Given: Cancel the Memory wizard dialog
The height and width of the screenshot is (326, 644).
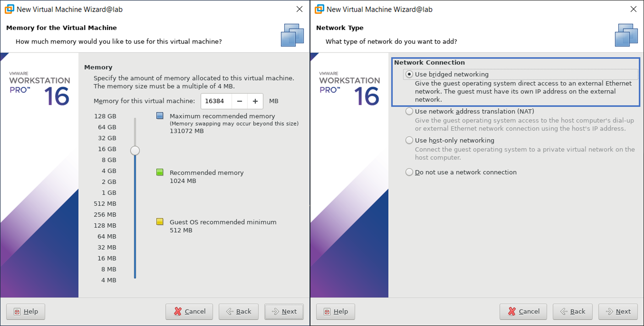Looking at the screenshot, I should pyautogui.click(x=189, y=311).
